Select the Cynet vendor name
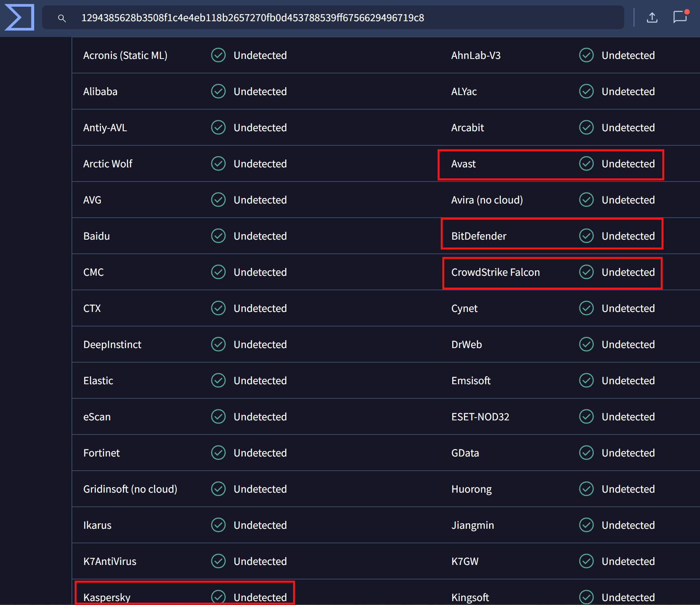Viewport: 700px width, 605px height. (464, 308)
